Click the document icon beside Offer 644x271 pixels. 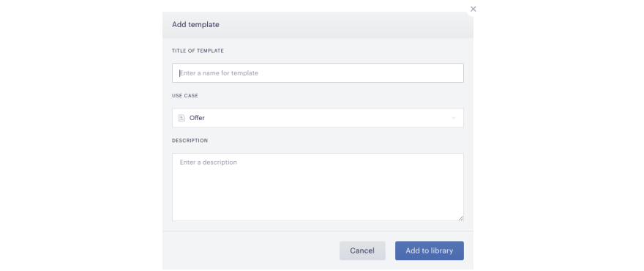coord(181,118)
